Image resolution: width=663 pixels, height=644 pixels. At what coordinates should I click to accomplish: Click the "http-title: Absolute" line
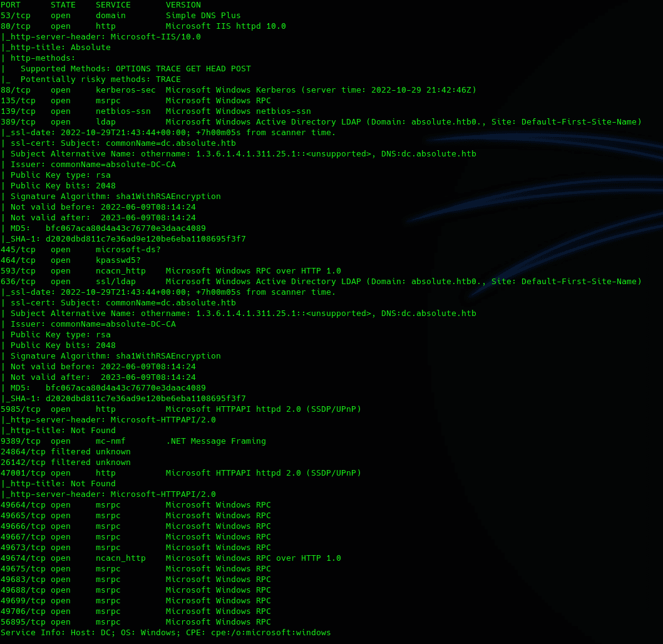point(56,48)
